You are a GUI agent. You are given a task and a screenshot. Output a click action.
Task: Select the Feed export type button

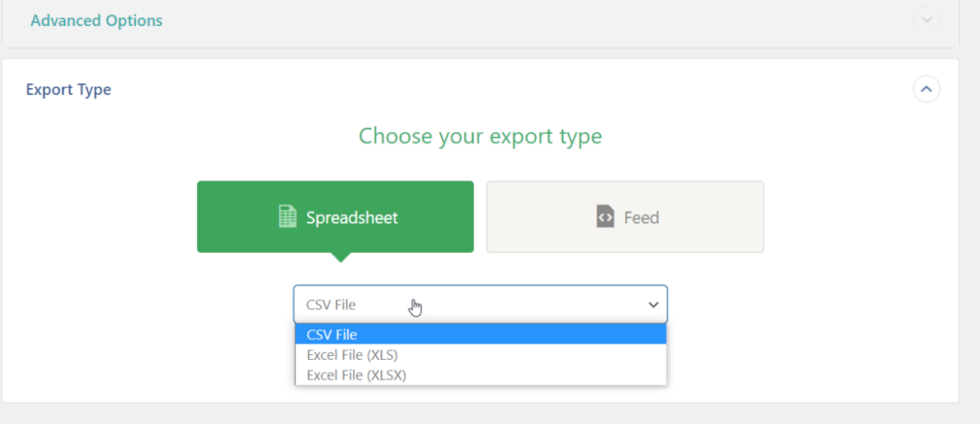625,217
